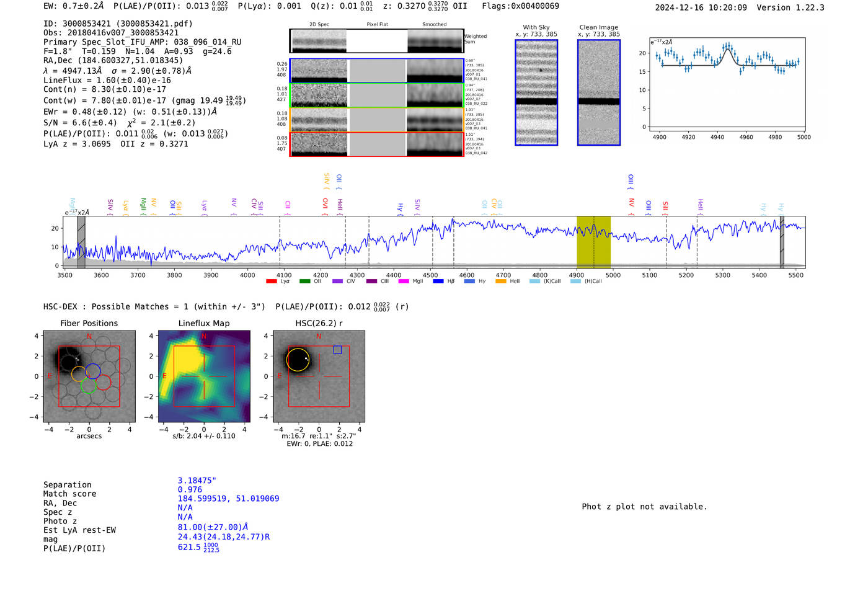Click the red fiber circle in Fiber Positions
This screenshot has height=591, width=868.
(103, 382)
